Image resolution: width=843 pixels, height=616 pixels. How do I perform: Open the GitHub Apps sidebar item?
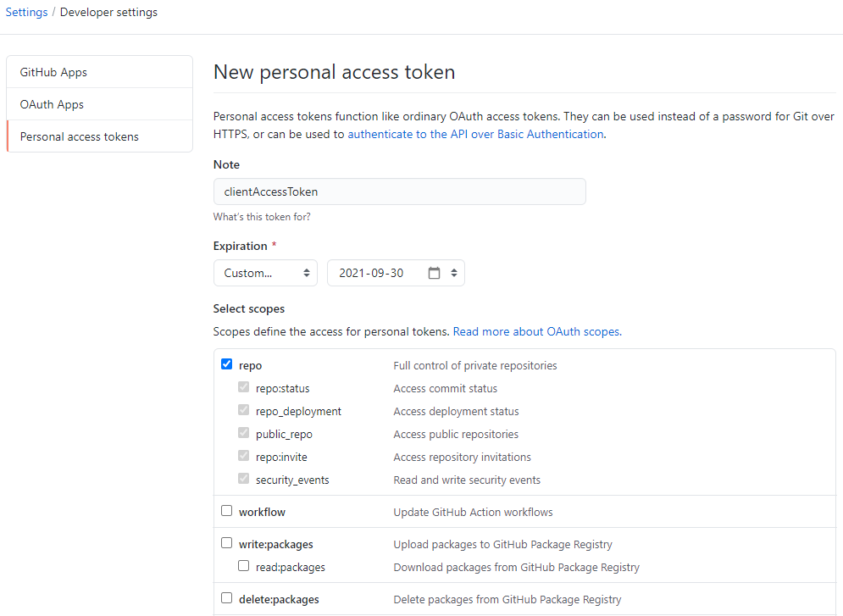[100, 72]
